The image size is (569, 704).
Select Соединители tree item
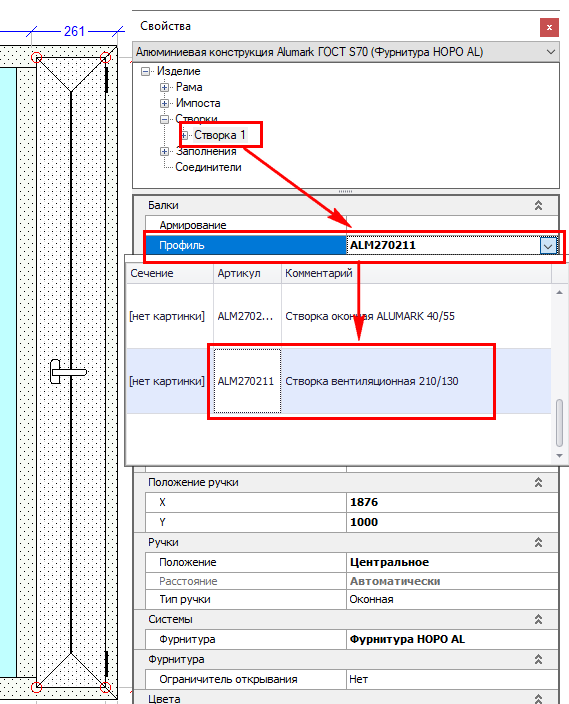[208, 167]
